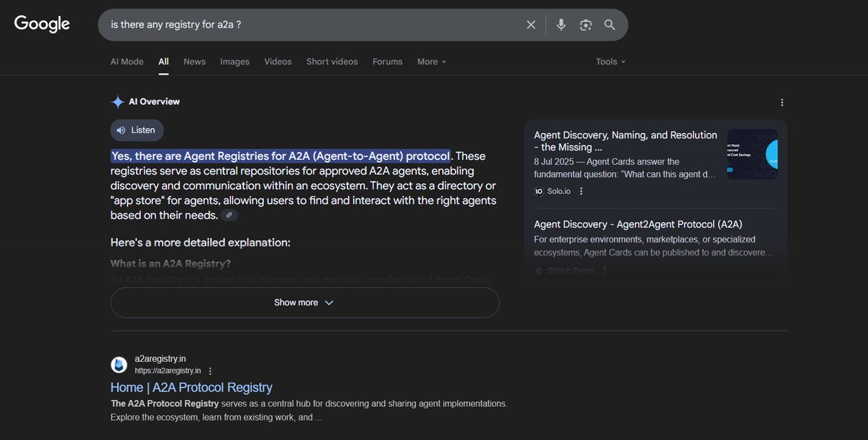Expand the More search categories dropdown
868x440 pixels.
(x=432, y=62)
